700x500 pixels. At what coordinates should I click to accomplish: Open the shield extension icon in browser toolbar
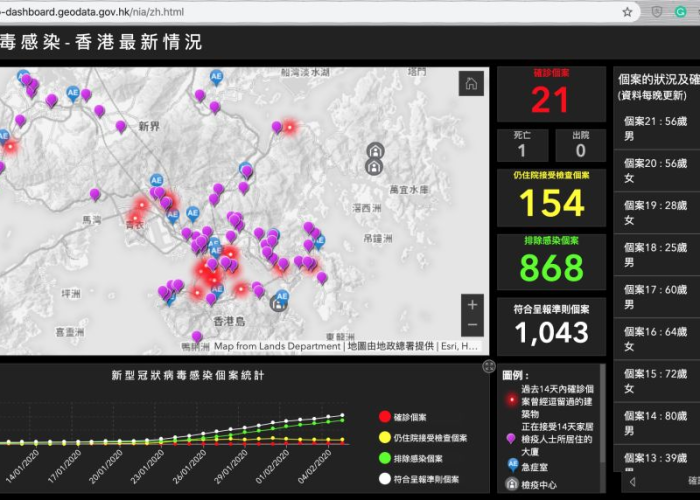coord(657,12)
